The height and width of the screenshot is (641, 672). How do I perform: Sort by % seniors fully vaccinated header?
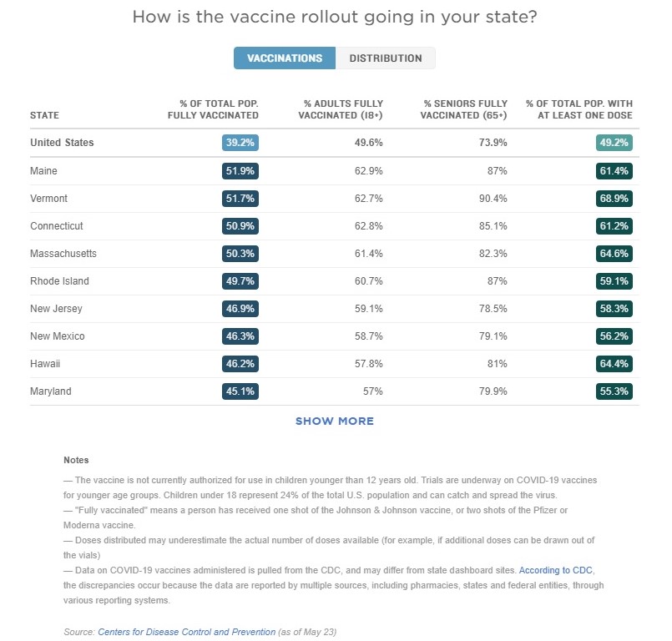(x=465, y=109)
